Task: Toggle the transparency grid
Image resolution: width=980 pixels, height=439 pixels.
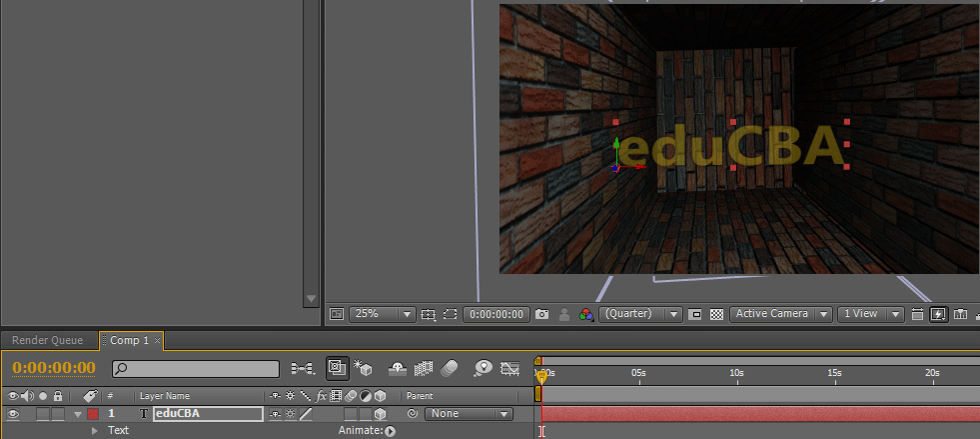Action: click(x=716, y=314)
